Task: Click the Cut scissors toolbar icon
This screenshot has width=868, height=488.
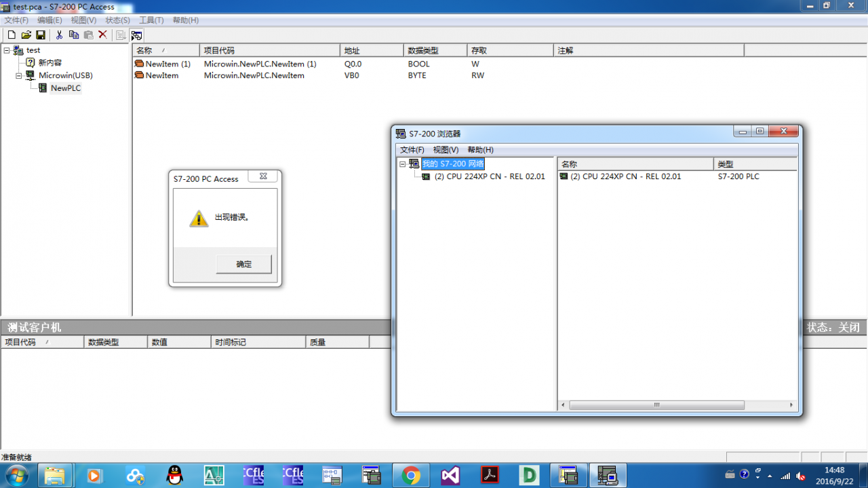Action: click(x=60, y=35)
